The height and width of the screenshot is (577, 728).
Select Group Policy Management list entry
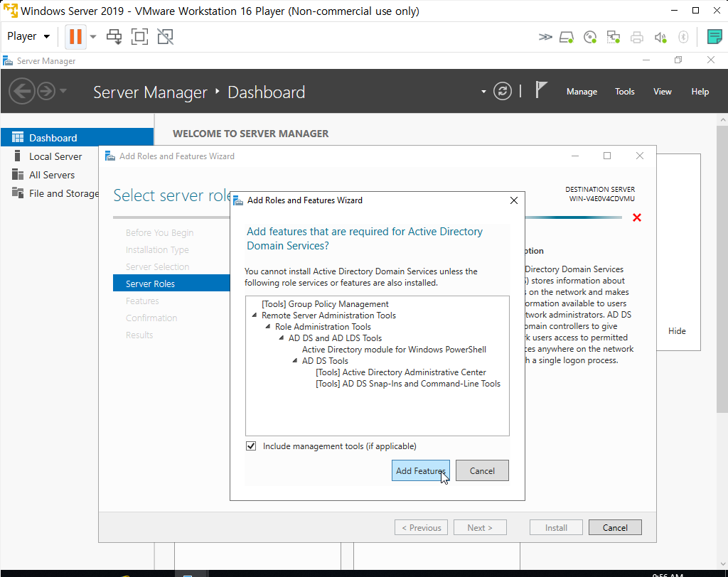point(325,304)
